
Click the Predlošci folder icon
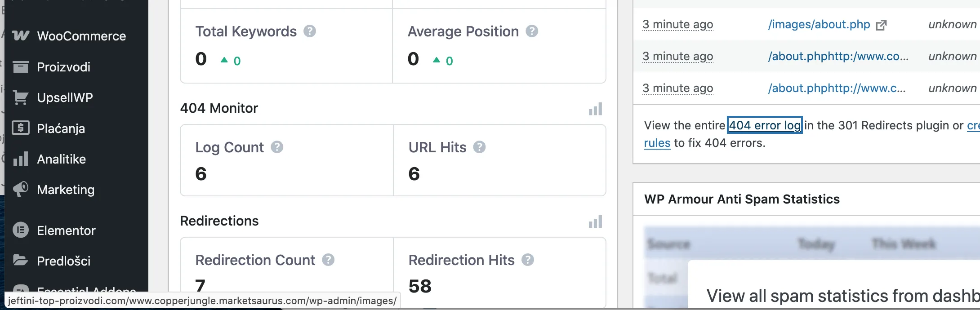point(21,260)
